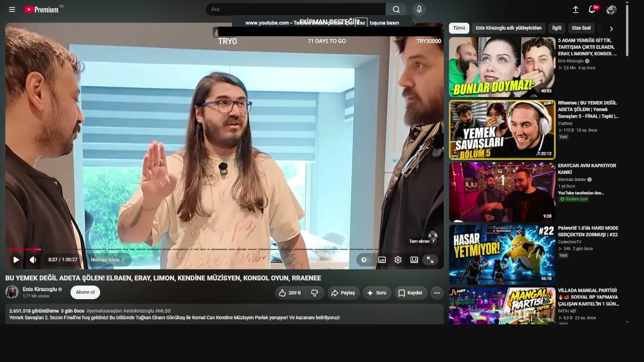644x362 pixels.
Task: Like the video with thumbs up
Action: 289,293
